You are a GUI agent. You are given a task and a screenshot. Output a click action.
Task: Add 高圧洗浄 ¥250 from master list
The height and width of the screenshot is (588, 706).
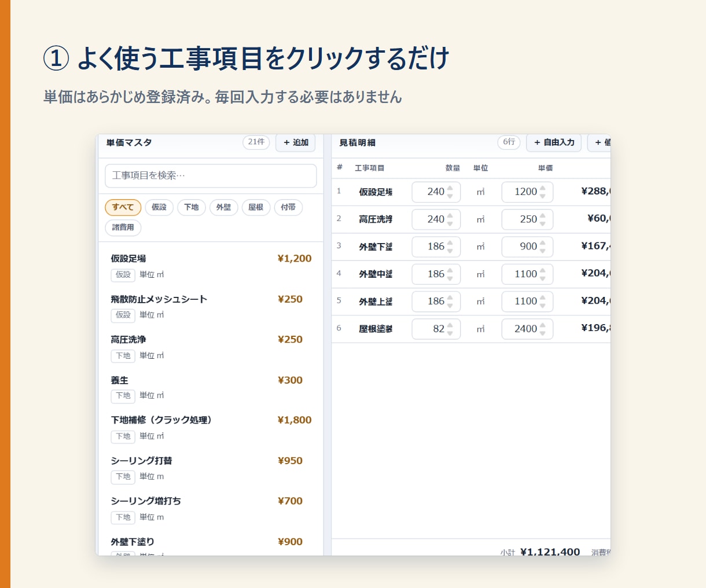click(x=211, y=347)
